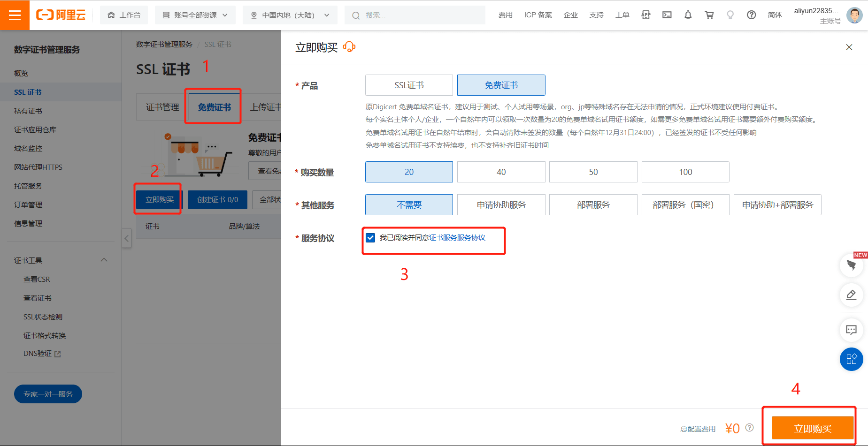Screen dimensions: 868x446
Task: Open the hamburger menu in top-left
Action: coord(15,15)
